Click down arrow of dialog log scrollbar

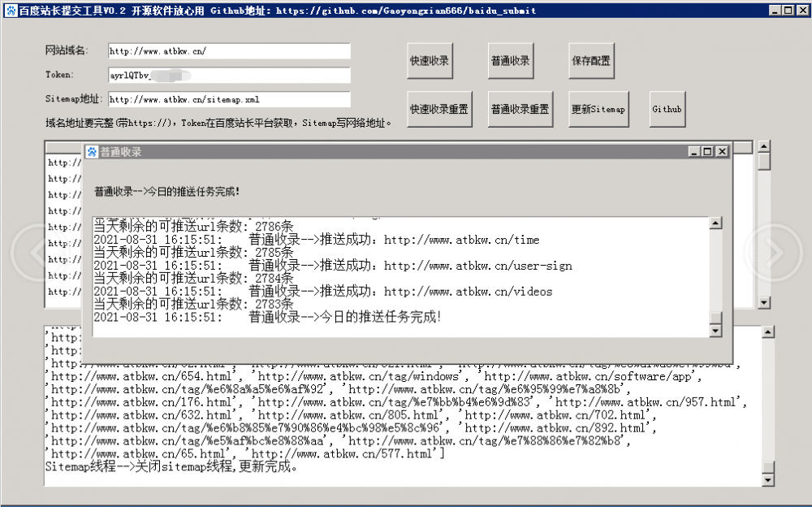(715, 330)
